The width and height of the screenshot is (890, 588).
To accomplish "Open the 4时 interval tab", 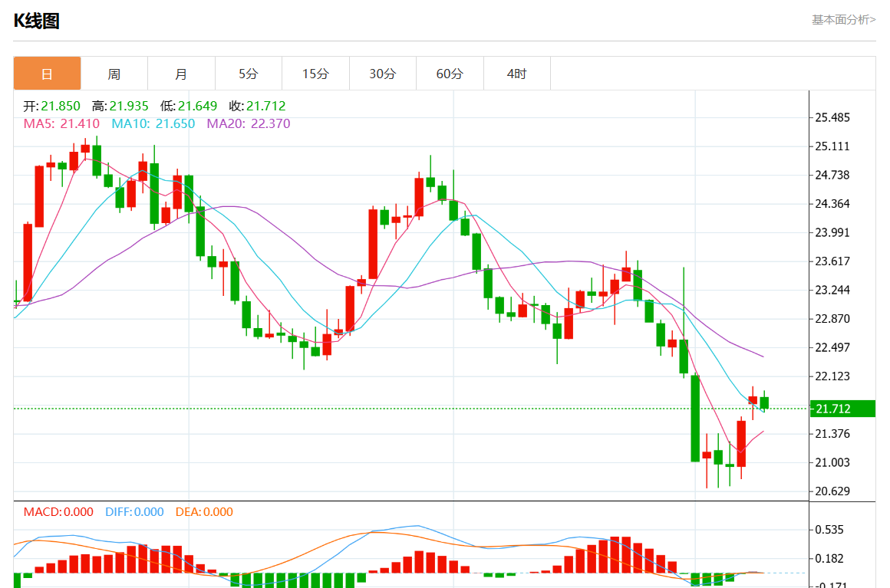I will pyautogui.click(x=516, y=73).
